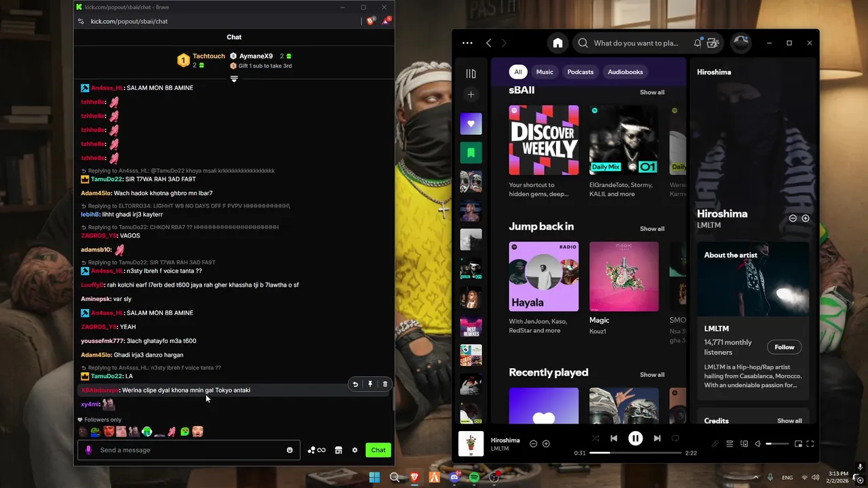Click the plus icon beside Hiroshima in right panel

806,218
